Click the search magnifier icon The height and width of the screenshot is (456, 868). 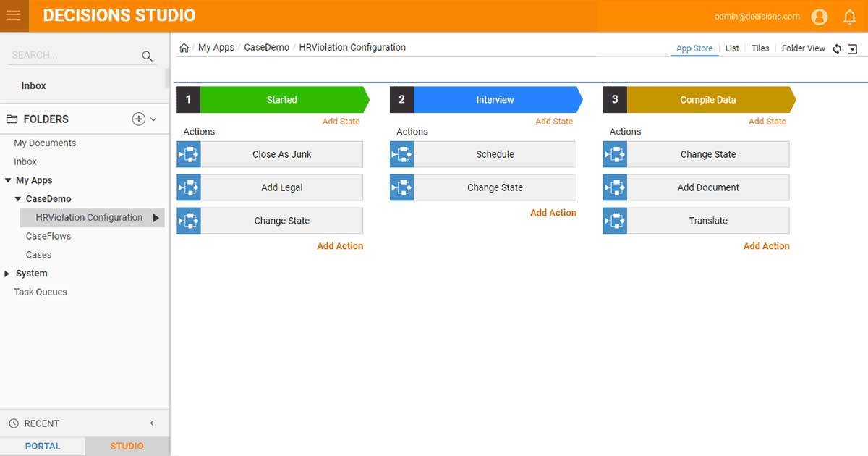(x=147, y=56)
